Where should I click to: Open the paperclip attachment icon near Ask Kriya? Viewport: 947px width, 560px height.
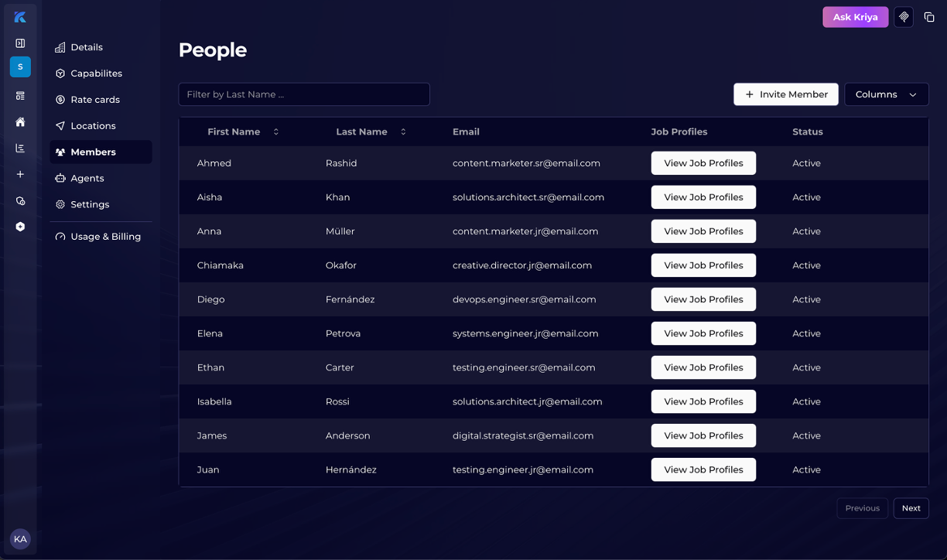tap(904, 16)
